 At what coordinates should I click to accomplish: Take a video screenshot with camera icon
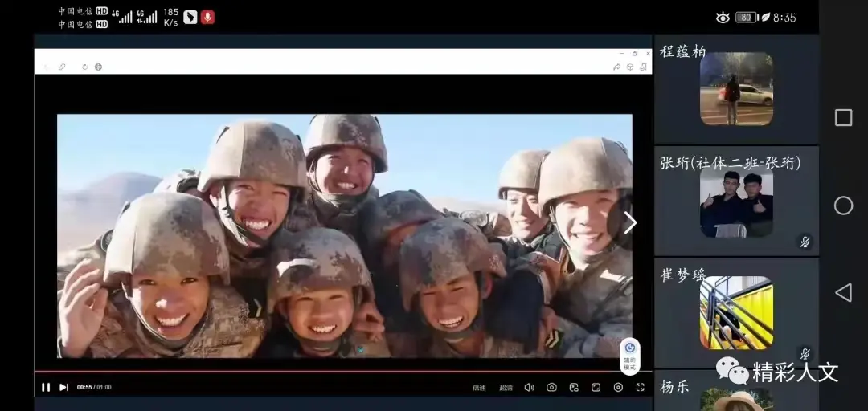point(551,387)
